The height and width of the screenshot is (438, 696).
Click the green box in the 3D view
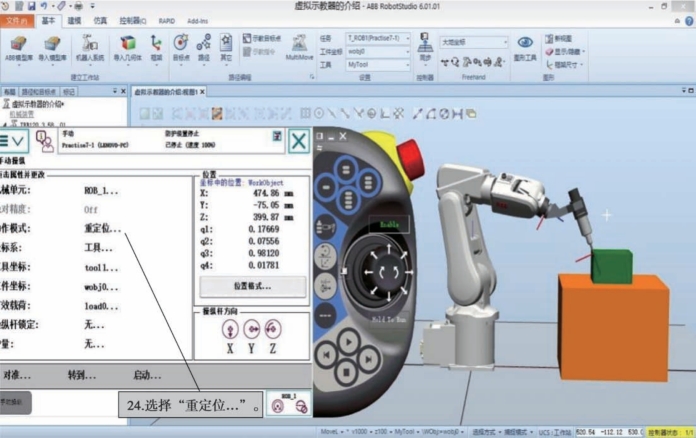(x=612, y=266)
